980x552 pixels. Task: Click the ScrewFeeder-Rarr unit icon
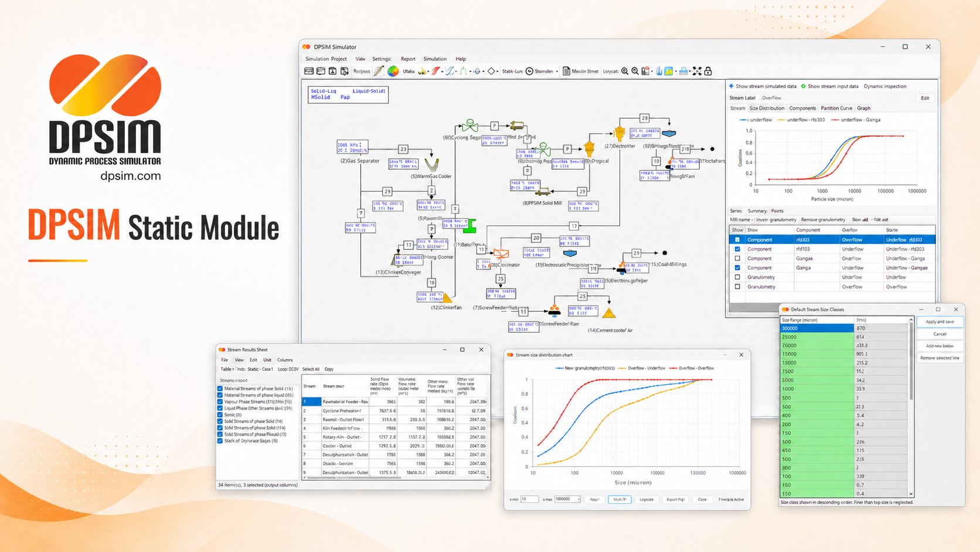click(x=554, y=311)
